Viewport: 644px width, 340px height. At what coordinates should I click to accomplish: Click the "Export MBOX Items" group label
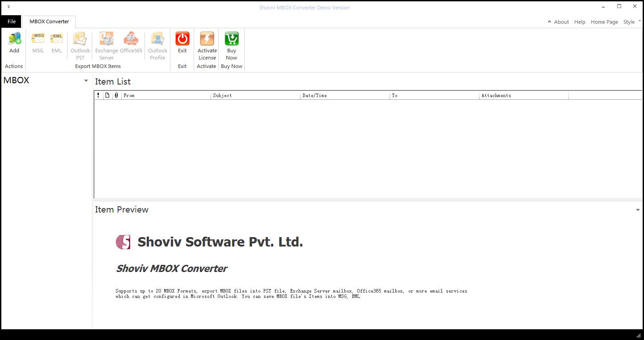[98, 66]
